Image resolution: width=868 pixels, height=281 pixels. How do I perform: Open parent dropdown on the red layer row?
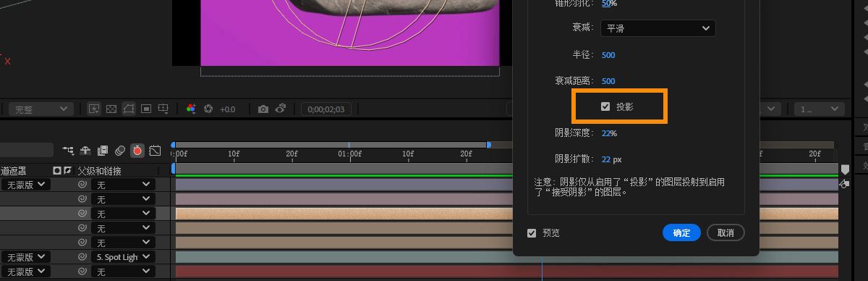coord(124,272)
